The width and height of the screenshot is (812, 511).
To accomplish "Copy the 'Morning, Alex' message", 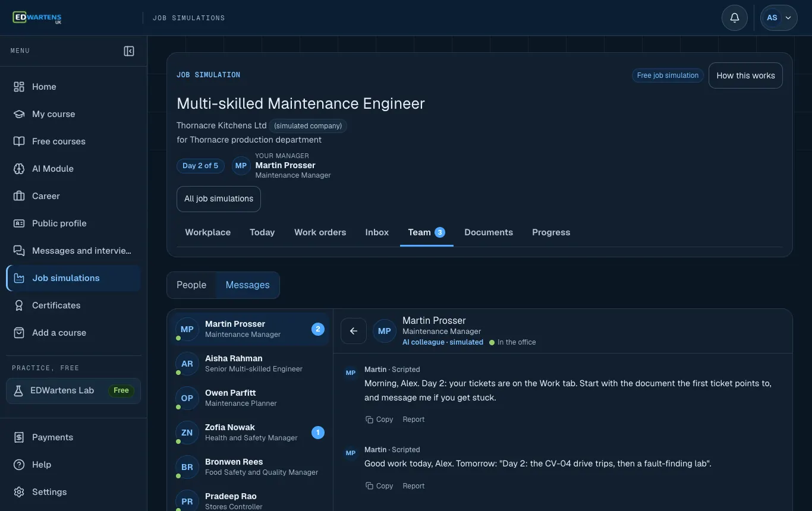I will coord(379,419).
